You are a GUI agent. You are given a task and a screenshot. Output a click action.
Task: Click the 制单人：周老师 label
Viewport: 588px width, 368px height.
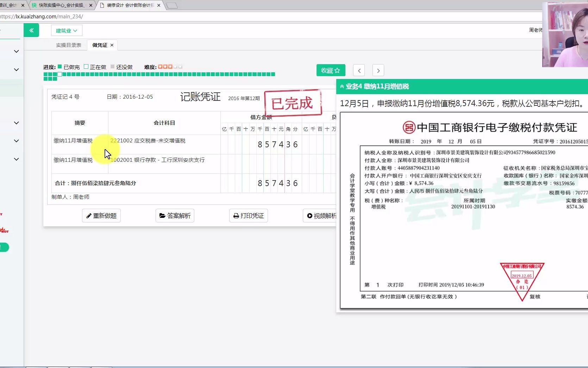(70, 197)
